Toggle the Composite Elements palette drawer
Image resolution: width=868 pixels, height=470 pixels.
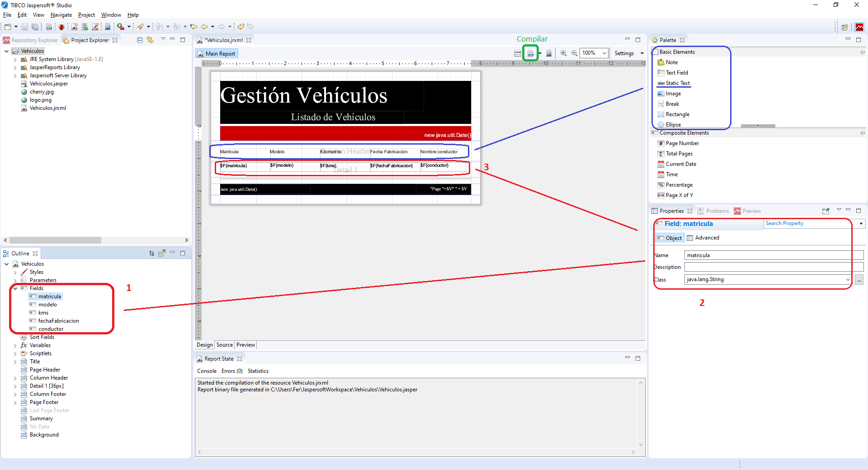[x=684, y=133]
